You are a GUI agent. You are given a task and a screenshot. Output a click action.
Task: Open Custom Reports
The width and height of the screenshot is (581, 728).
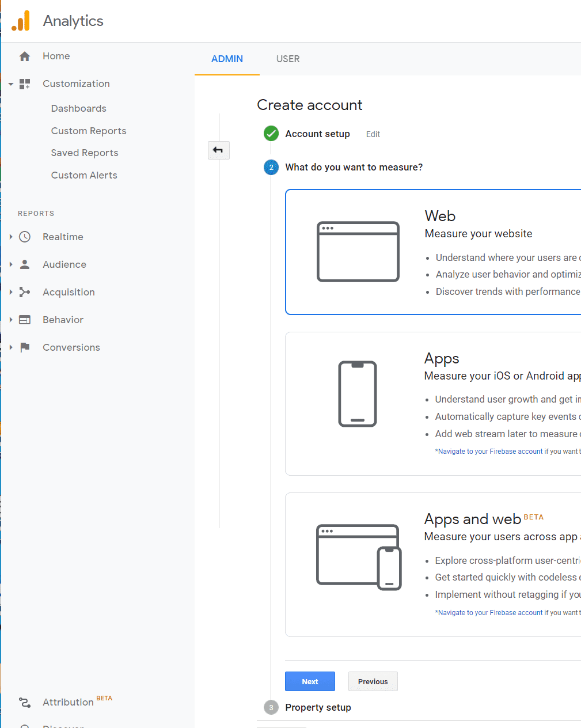click(89, 131)
